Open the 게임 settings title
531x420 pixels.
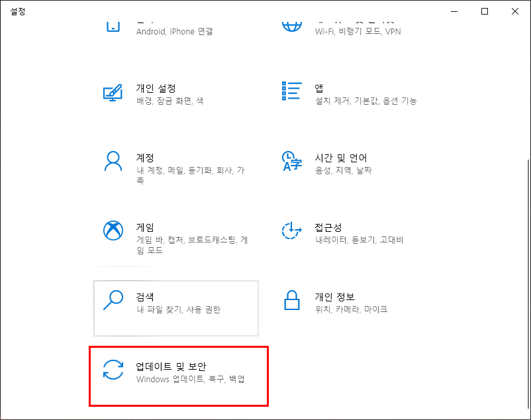click(145, 227)
